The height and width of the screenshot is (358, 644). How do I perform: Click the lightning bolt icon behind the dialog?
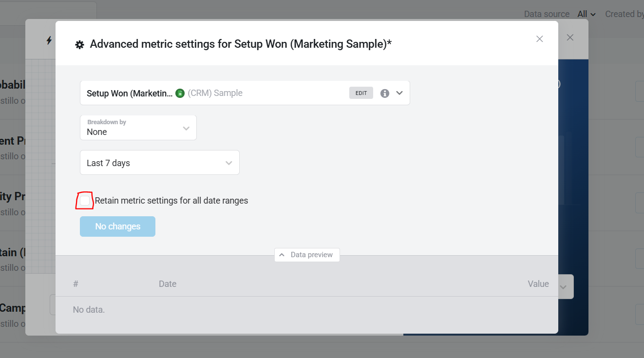pyautogui.click(x=49, y=40)
